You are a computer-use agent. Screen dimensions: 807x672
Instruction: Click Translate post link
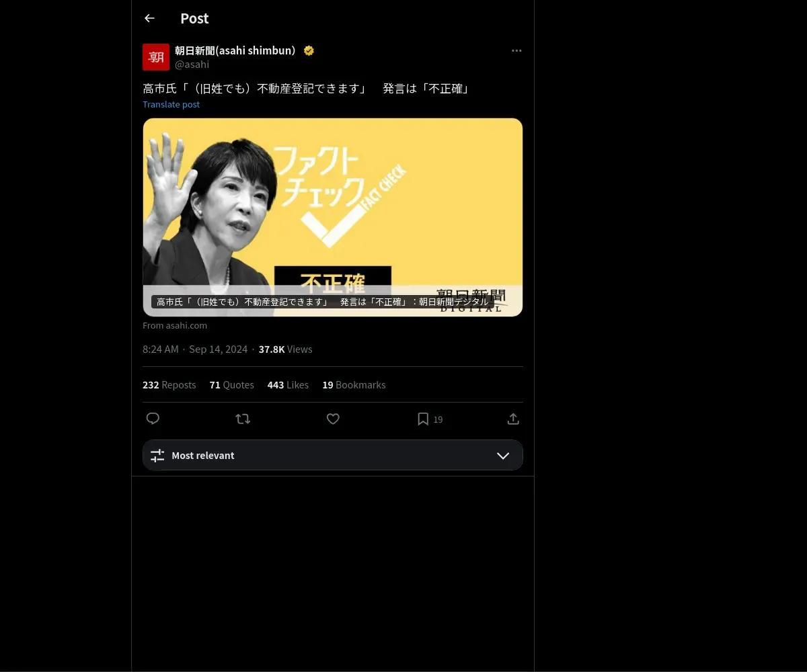pos(171,104)
